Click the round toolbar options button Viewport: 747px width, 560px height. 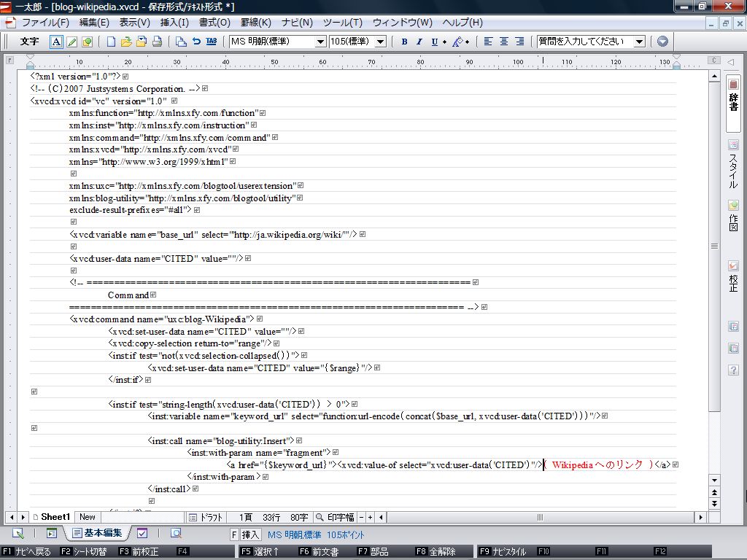[x=662, y=42]
